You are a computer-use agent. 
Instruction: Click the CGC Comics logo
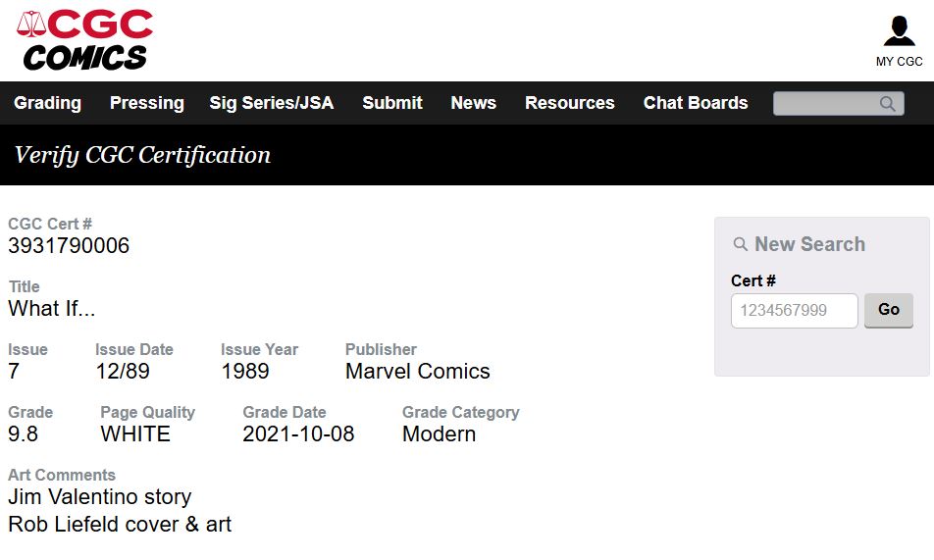(x=85, y=40)
